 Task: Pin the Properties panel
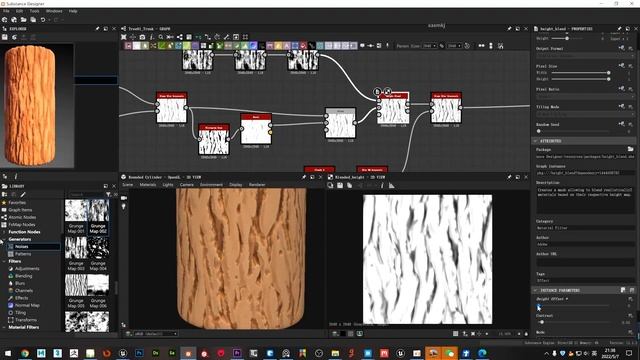tap(619, 29)
